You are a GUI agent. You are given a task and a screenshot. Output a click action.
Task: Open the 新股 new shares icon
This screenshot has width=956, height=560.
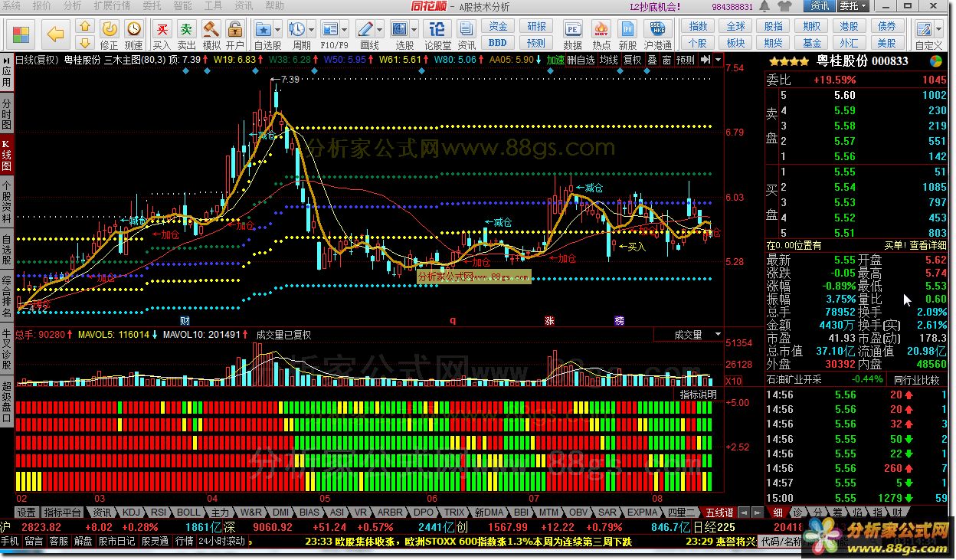click(x=627, y=29)
